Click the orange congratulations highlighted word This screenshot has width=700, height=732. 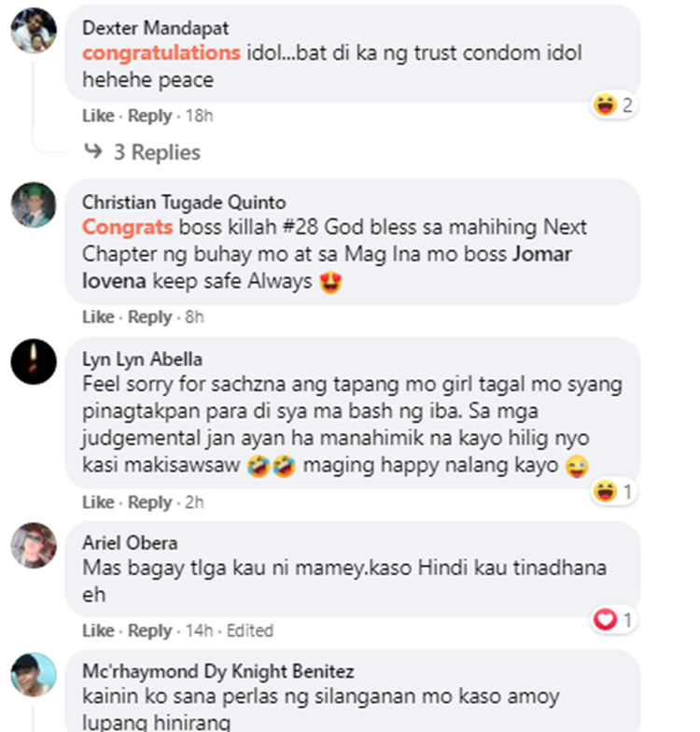(x=161, y=53)
